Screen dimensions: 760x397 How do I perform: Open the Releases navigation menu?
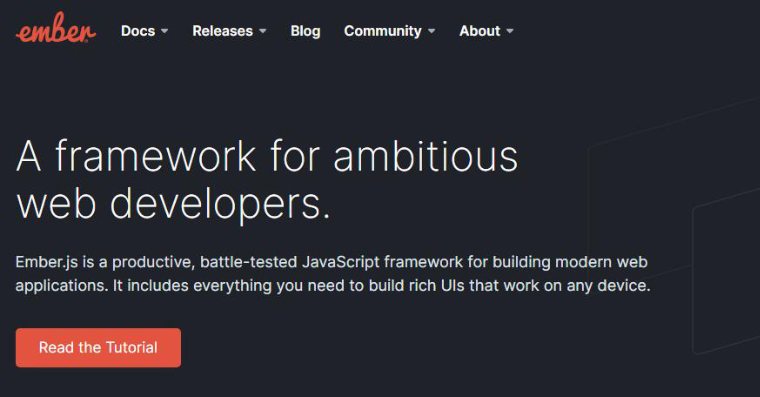click(x=222, y=31)
